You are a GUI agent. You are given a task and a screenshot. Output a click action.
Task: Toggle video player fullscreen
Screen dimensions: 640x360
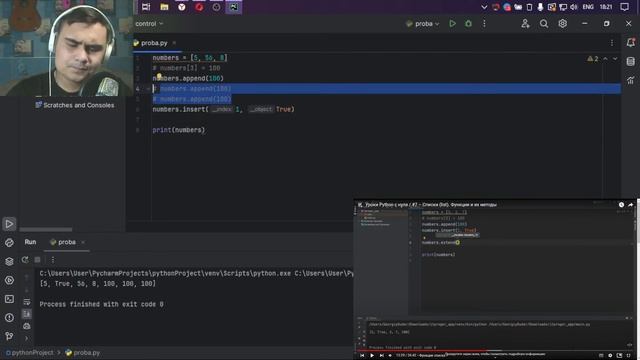point(629,356)
